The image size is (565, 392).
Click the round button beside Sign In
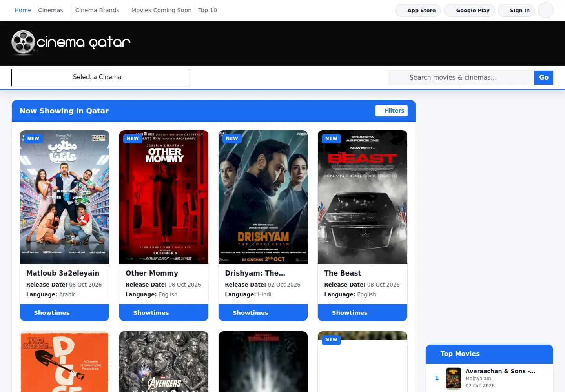545,10
